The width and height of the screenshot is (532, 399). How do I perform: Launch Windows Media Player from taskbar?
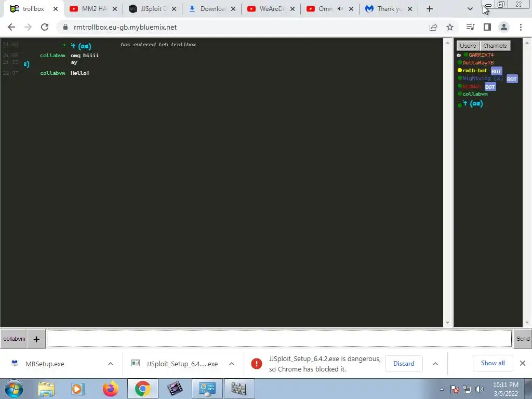(x=77, y=389)
